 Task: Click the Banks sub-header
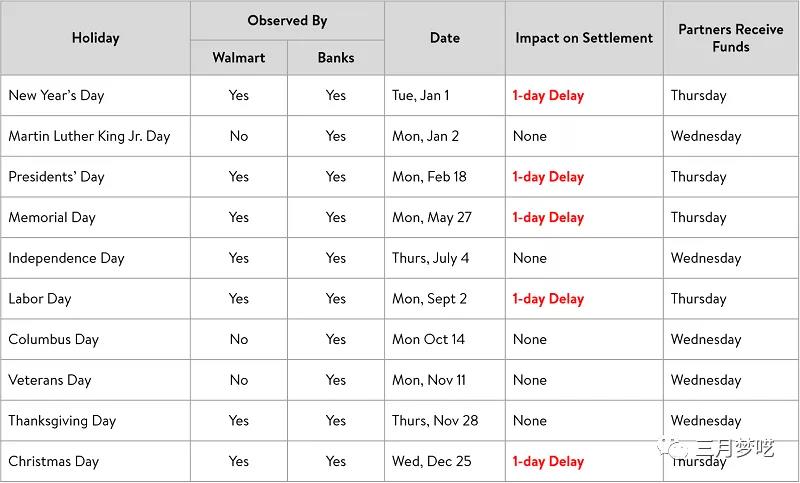tap(336, 58)
